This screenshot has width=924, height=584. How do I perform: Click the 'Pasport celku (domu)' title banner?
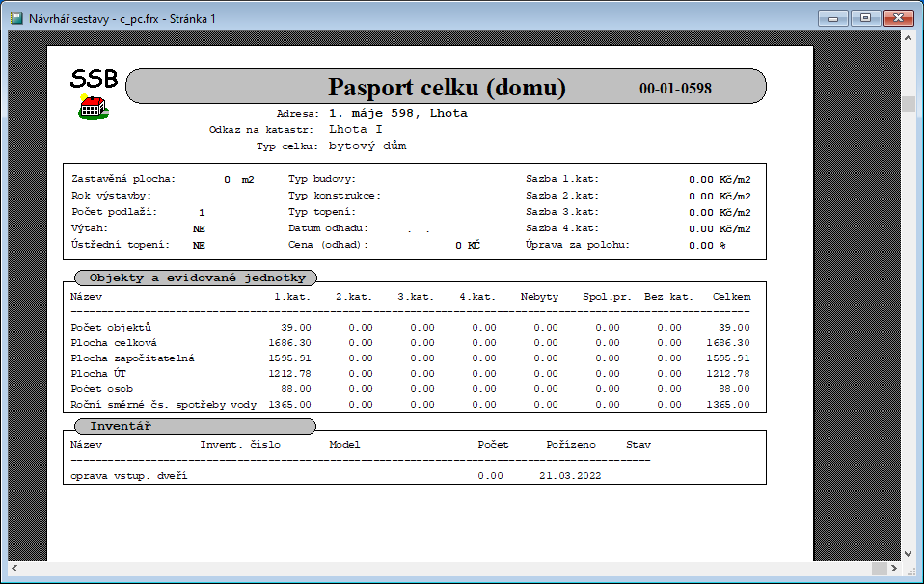[446, 88]
